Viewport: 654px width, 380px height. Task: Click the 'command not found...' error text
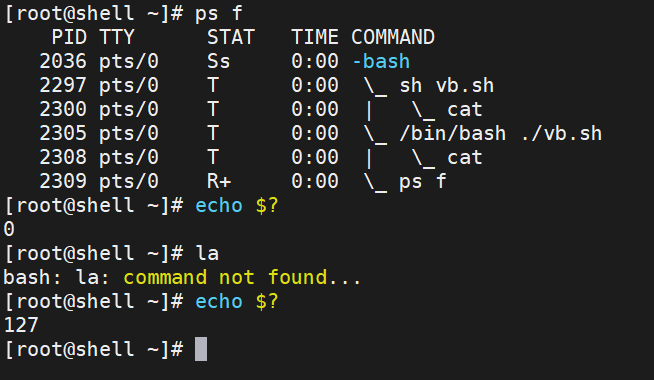(242, 277)
